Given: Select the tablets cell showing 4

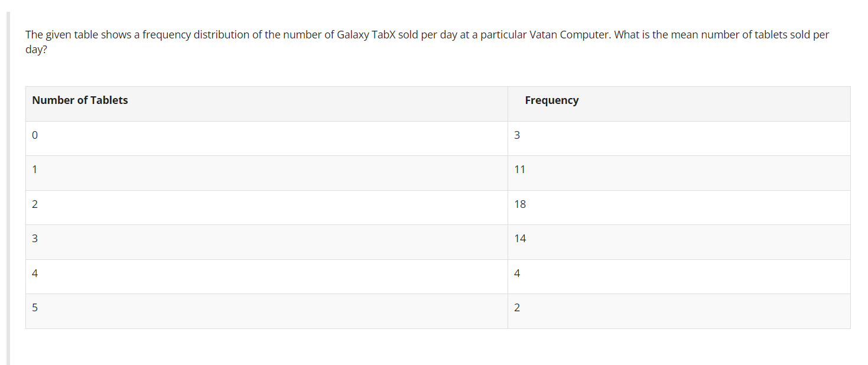Looking at the screenshot, I should point(266,276).
